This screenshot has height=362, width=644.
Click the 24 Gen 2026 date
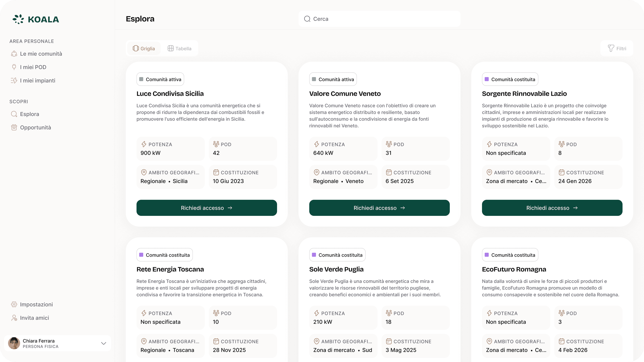tap(575, 181)
